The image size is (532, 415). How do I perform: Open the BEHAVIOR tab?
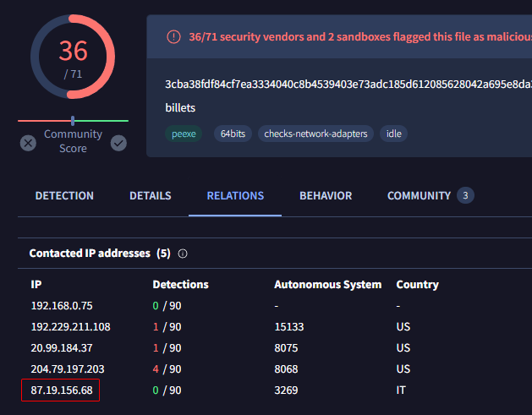(326, 195)
